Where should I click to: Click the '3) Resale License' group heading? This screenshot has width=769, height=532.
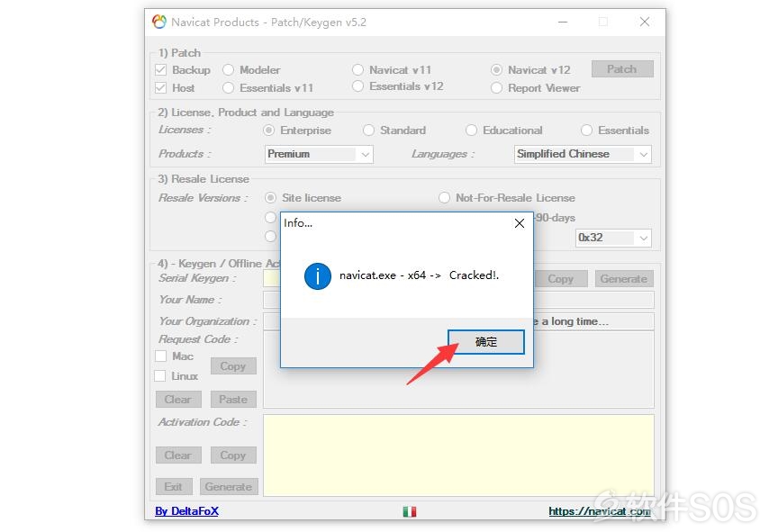[203, 179]
